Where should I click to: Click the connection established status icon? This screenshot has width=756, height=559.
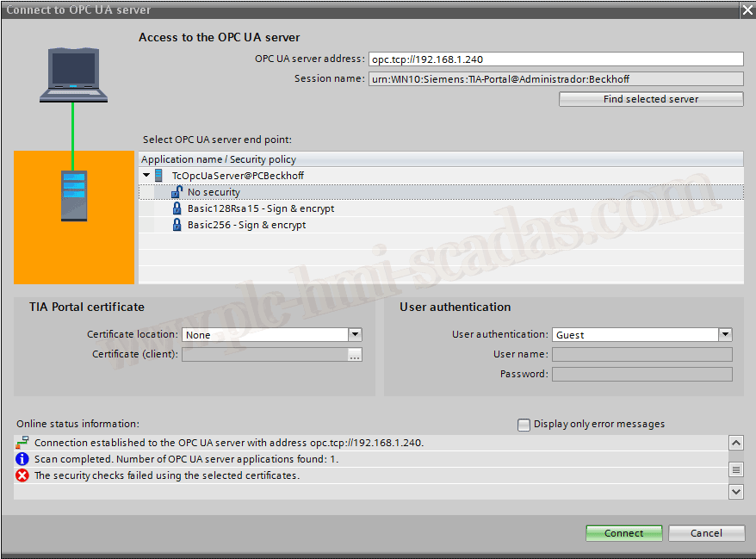point(22,443)
